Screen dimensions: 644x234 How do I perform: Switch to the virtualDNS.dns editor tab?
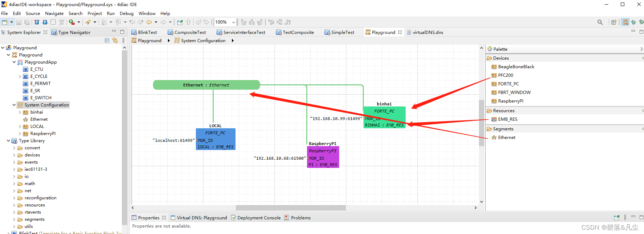click(x=427, y=33)
